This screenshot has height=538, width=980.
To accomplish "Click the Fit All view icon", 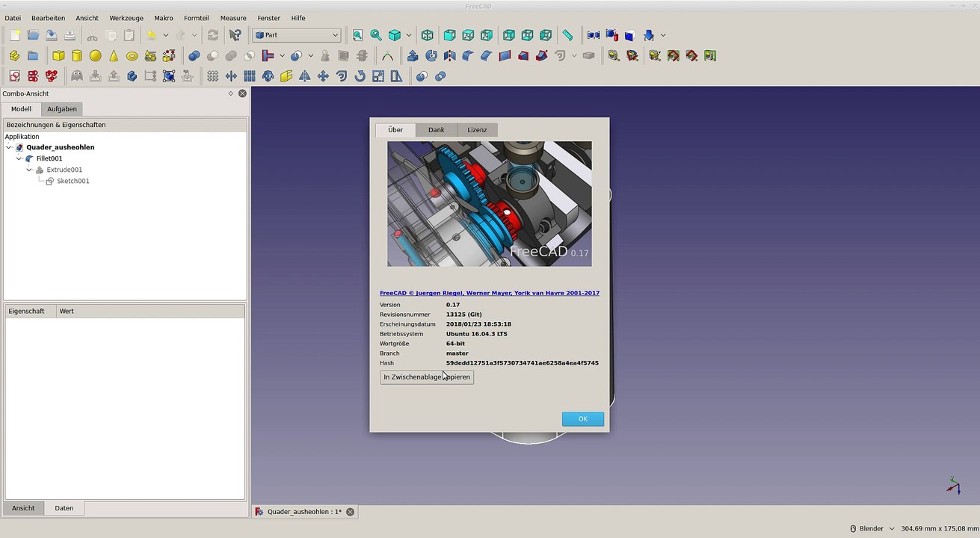I will coord(357,35).
